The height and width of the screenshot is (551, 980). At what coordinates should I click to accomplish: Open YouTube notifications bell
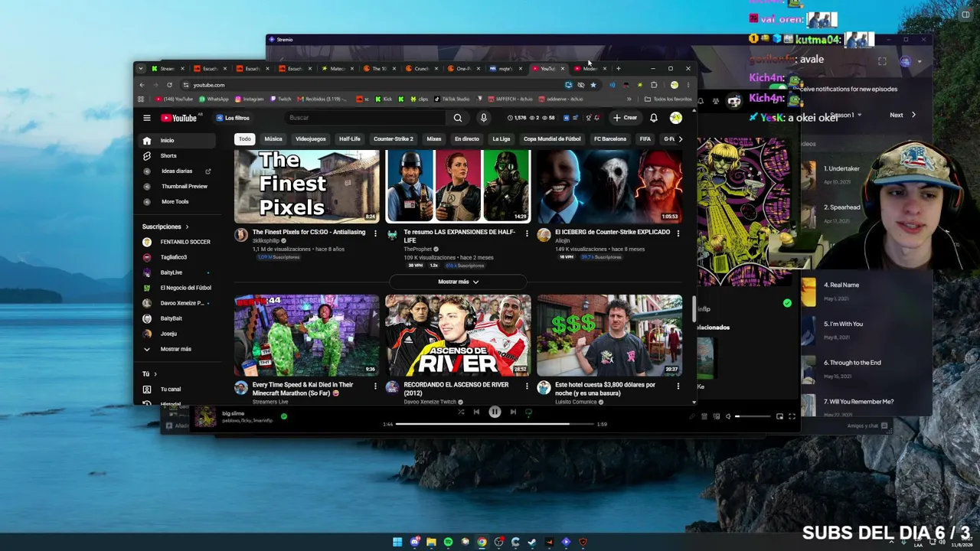654,118
